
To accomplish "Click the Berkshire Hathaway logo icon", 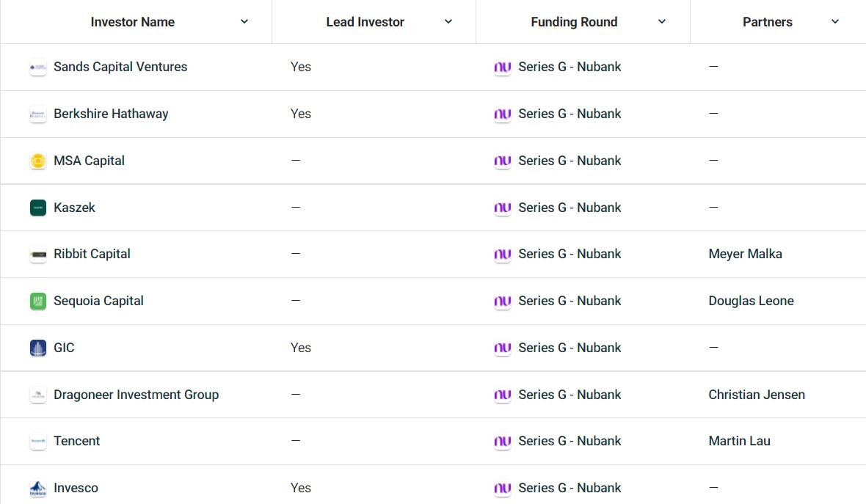I will click(38, 114).
